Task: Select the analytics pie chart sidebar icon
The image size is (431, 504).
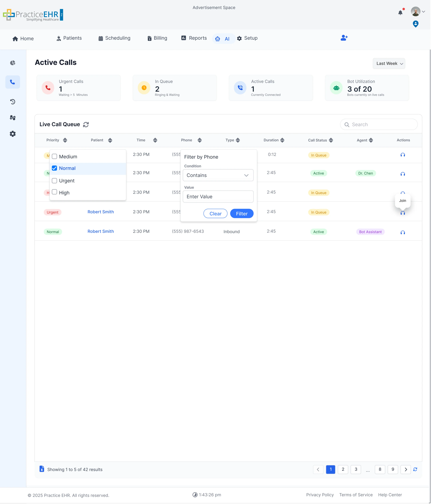Action: [13, 63]
